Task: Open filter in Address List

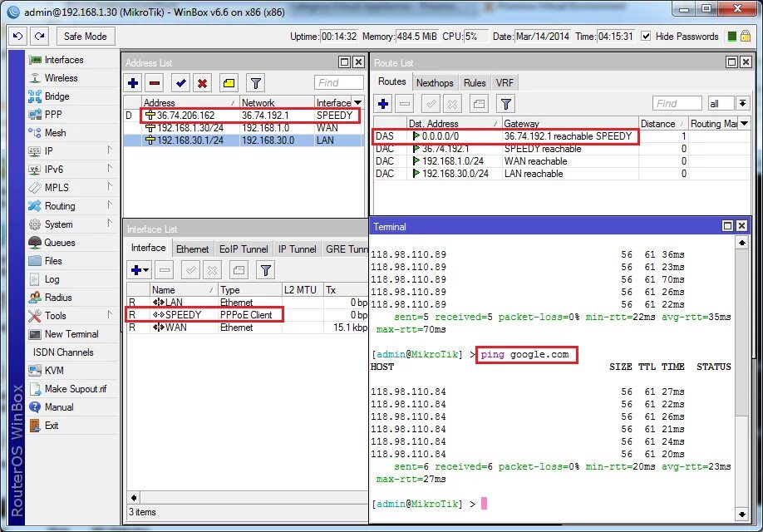Action: (256, 83)
